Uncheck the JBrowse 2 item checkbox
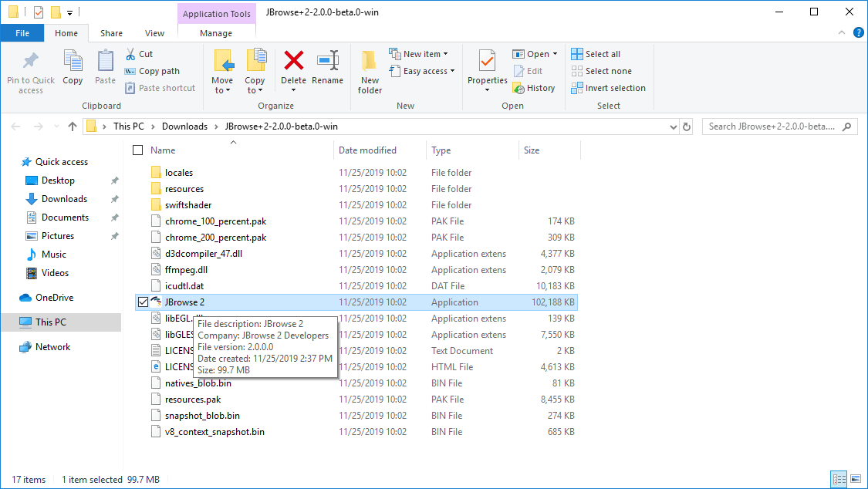868x489 pixels. point(143,302)
